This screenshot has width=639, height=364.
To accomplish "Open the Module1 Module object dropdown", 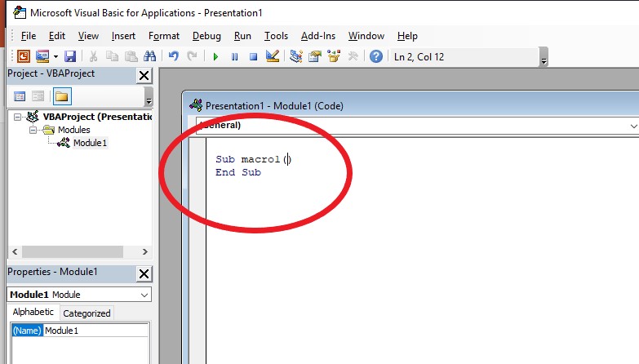I will point(144,295).
